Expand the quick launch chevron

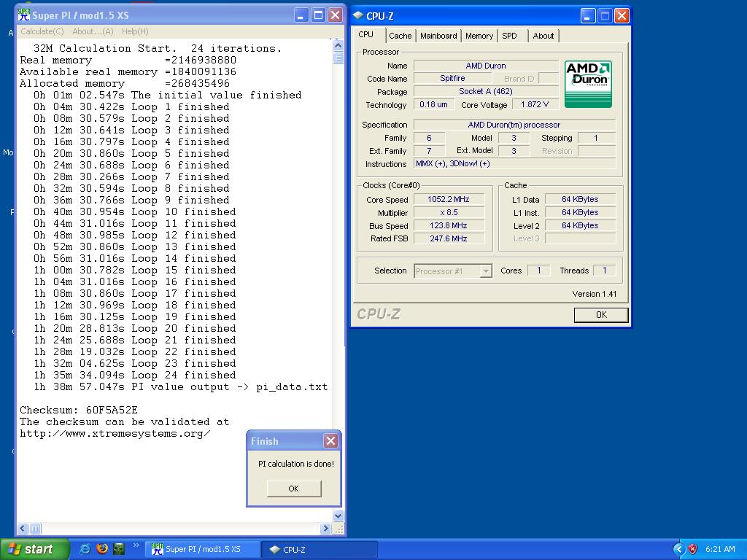coord(136,545)
